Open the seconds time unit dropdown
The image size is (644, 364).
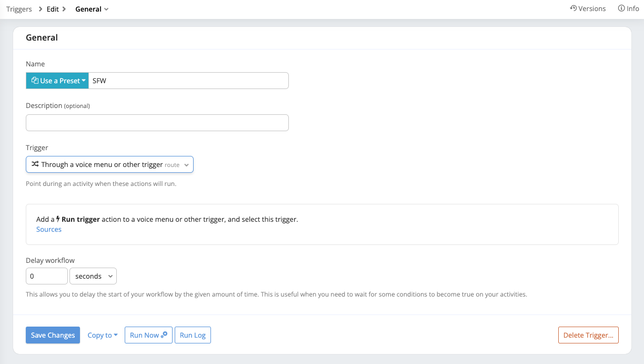coord(93,276)
